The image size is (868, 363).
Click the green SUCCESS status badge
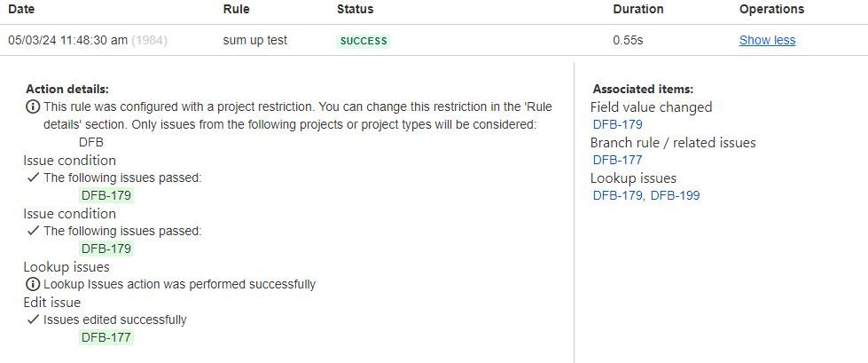point(364,41)
